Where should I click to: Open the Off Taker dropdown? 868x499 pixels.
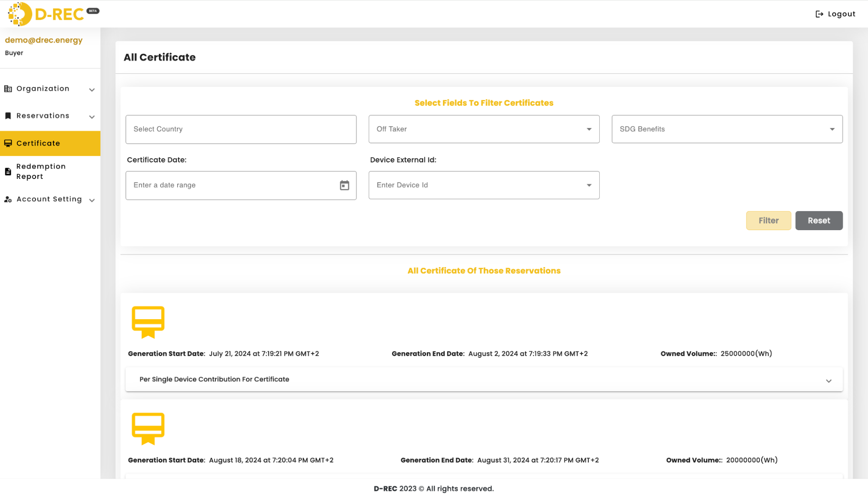pos(484,129)
